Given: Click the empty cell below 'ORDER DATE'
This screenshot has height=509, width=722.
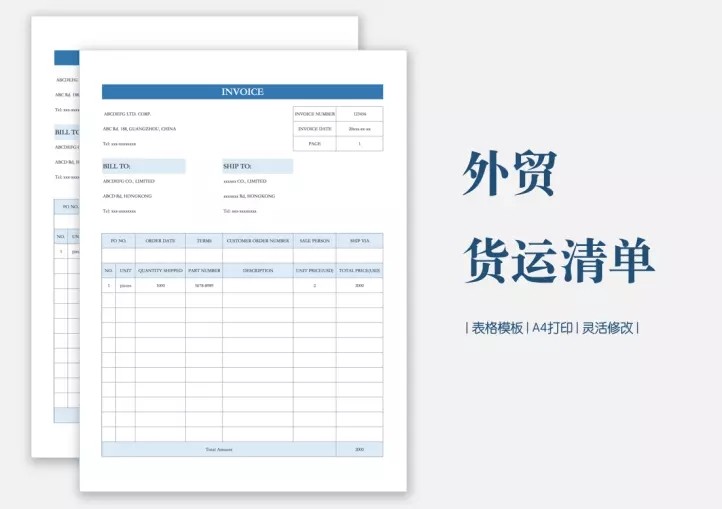Looking at the screenshot, I should tap(160, 256).
